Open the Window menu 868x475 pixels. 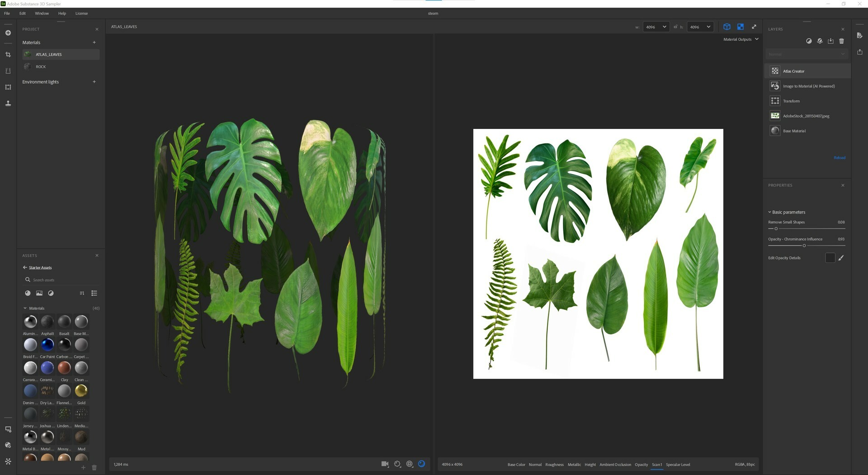[x=42, y=13]
